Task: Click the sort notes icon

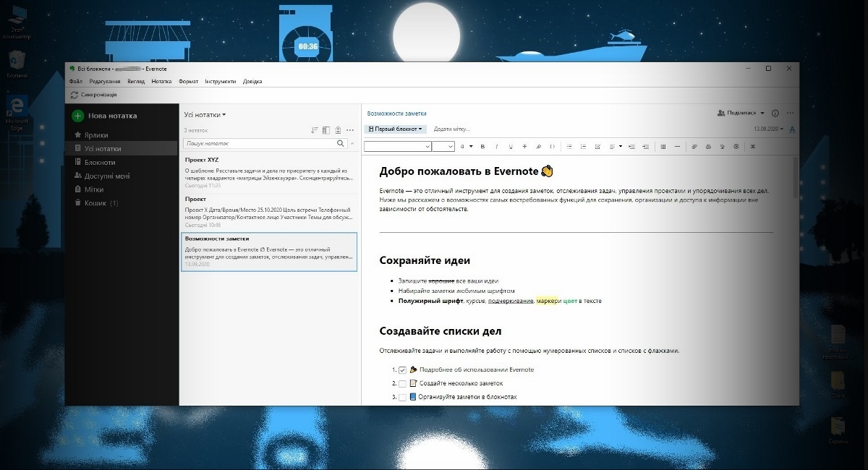Action: pos(314,130)
